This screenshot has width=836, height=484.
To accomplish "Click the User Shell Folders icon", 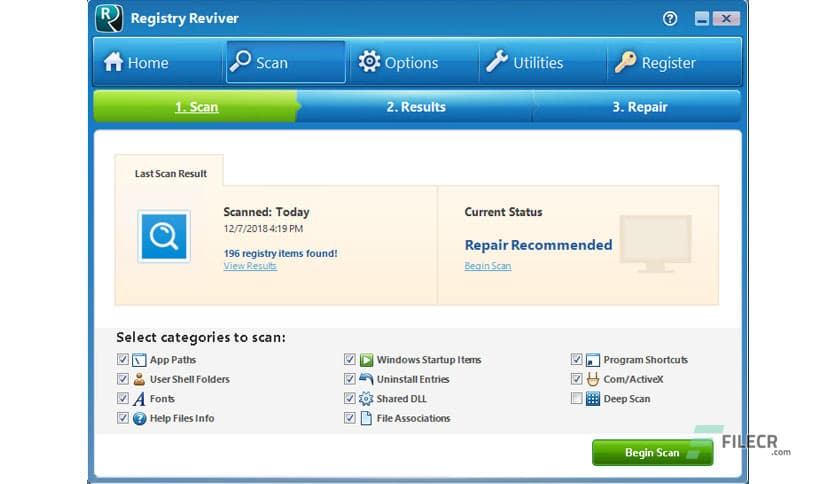I will (139, 379).
